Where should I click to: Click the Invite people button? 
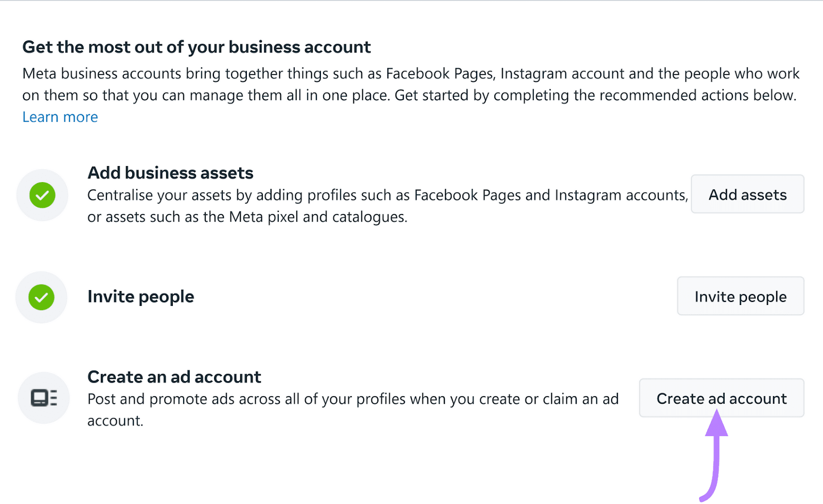(x=740, y=296)
